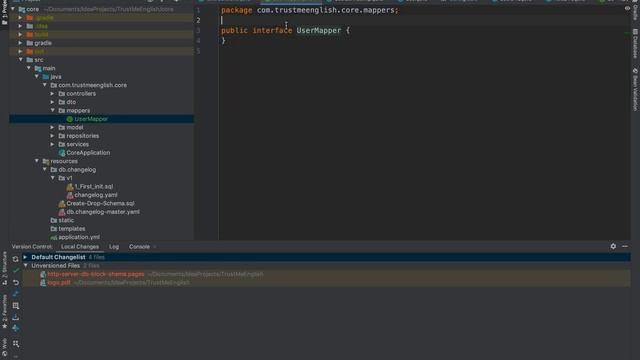
Task: Click the Shelve changes icon
Action: click(x=16, y=317)
